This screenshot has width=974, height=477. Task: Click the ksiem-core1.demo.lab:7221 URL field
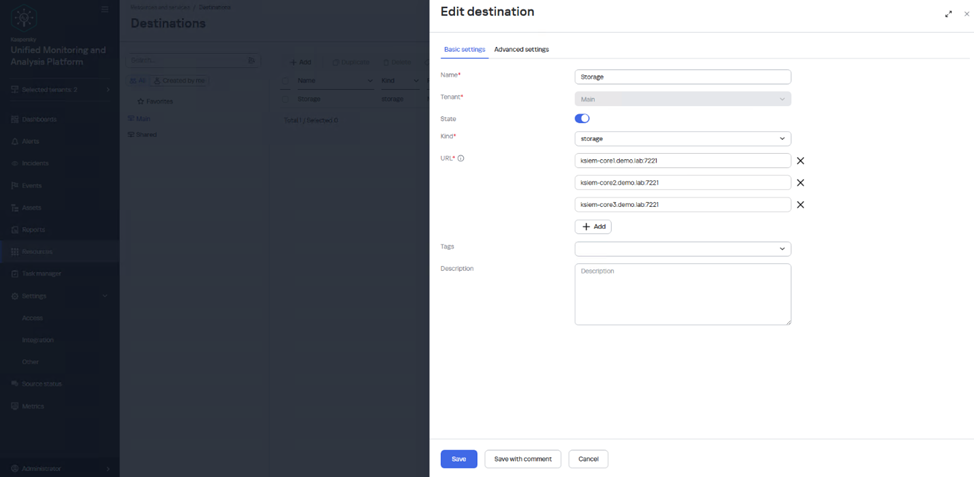pyautogui.click(x=682, y=161)
